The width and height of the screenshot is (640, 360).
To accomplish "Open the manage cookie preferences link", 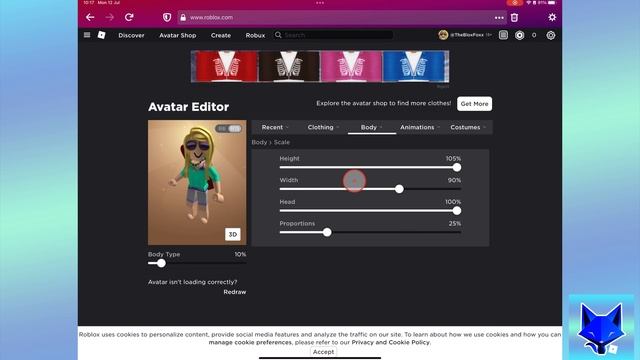I will tap(250, 342).
